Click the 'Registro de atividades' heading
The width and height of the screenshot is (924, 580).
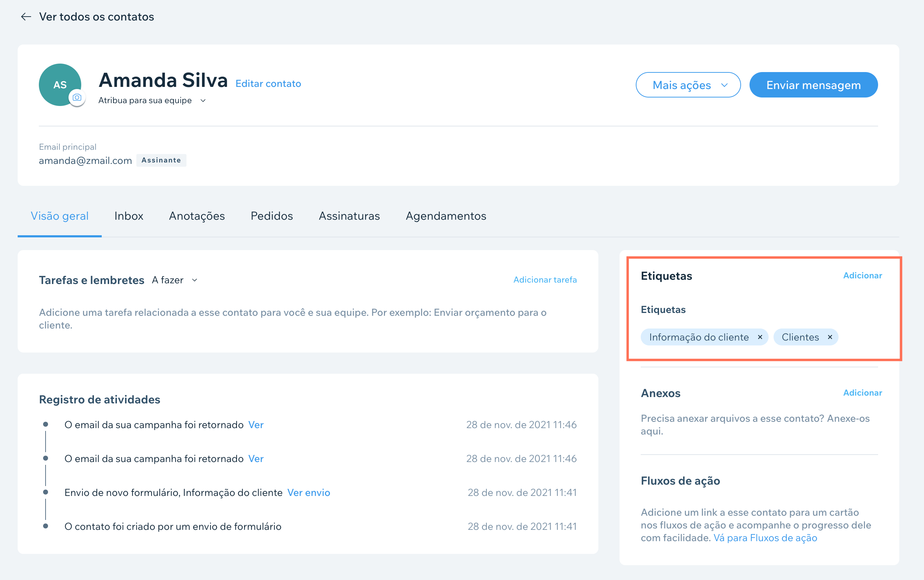click(x=100, y=400)
